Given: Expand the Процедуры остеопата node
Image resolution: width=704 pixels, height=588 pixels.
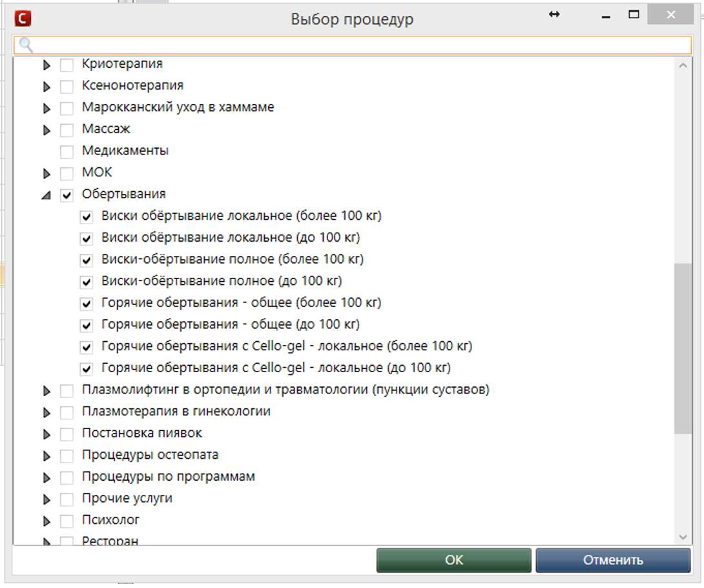Looking at the screenshot, I should (x=47, y=456).
